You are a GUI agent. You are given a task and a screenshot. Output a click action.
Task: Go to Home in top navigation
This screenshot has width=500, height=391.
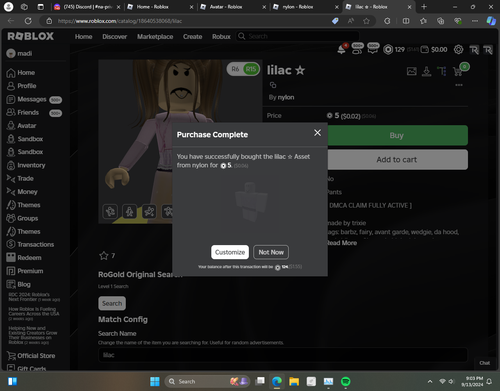tap(83, 37)
